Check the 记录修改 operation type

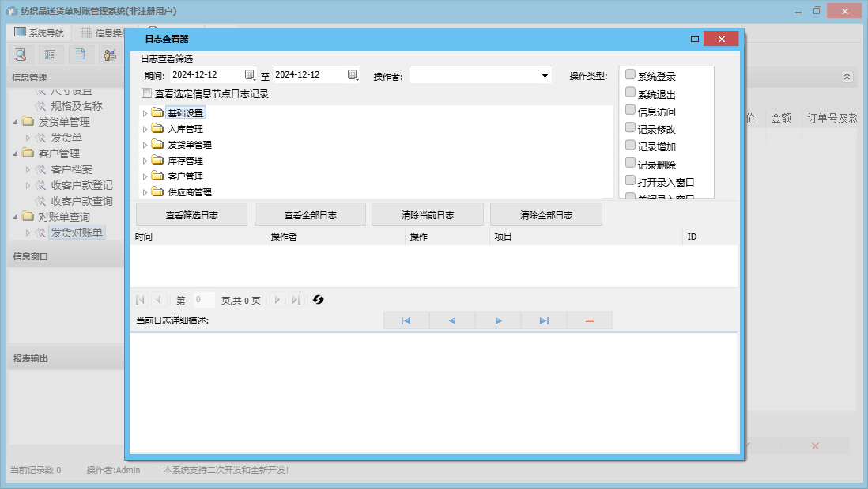coord(630,128)
